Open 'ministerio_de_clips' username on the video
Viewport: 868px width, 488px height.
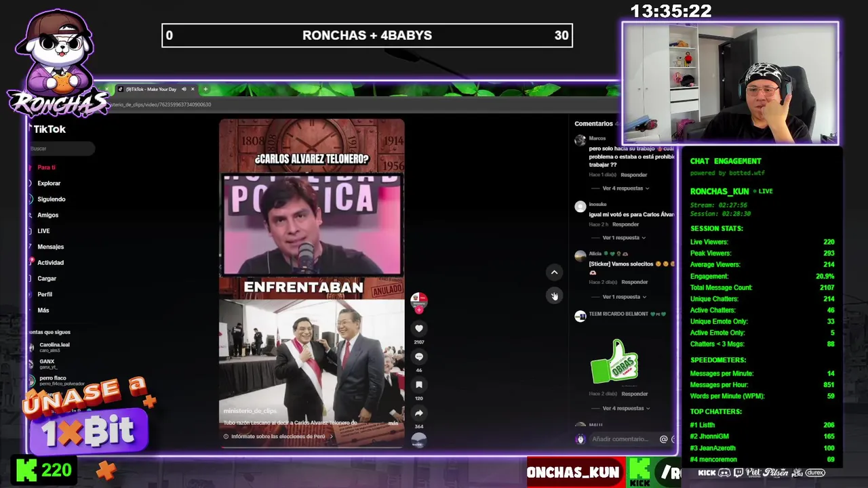250,411
